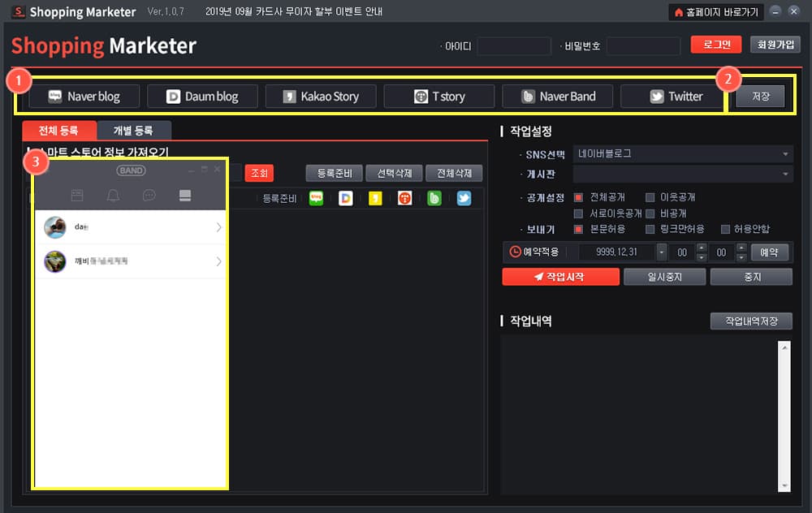Click the red 로그인 button
This screenshot has height=513, width=812.
716,45
